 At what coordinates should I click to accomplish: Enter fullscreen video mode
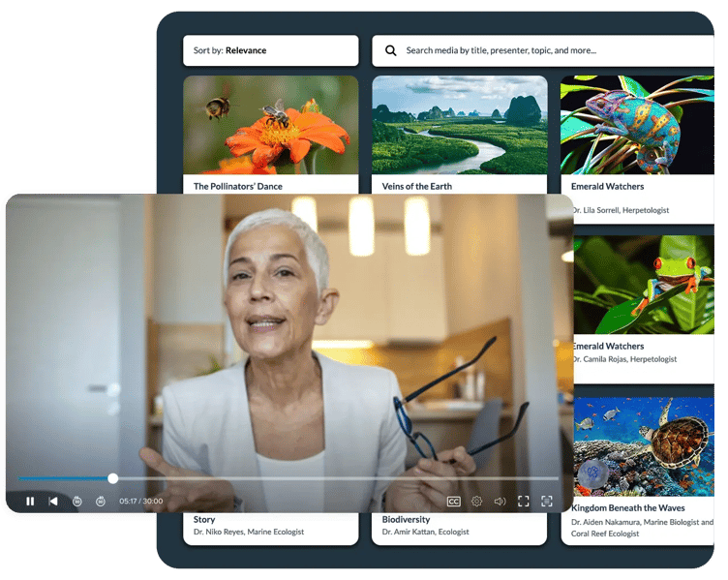(x=524, y=501)
